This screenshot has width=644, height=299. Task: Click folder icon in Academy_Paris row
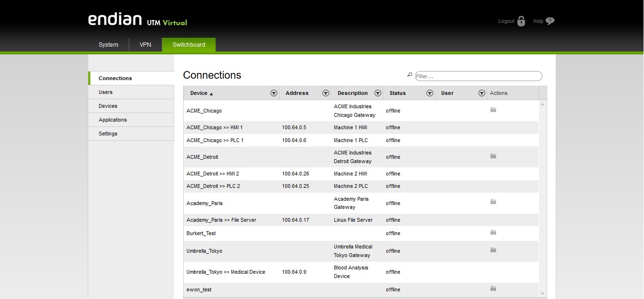493,202
